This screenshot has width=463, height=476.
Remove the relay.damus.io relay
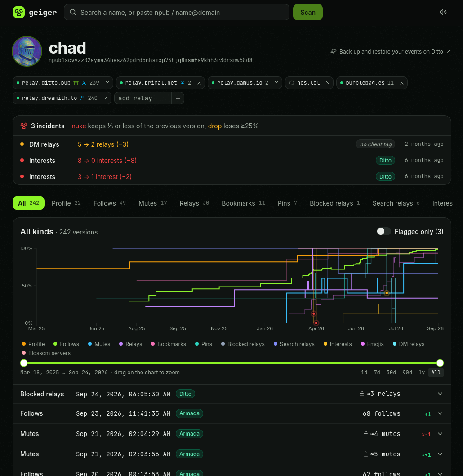pyautogui.click(x=276, y=83)
